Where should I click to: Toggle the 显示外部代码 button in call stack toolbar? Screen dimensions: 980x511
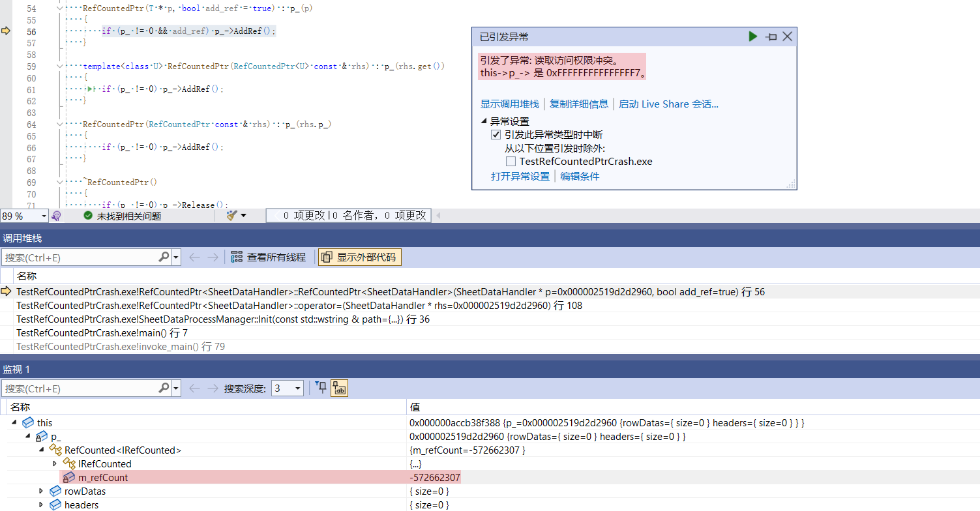359,256
